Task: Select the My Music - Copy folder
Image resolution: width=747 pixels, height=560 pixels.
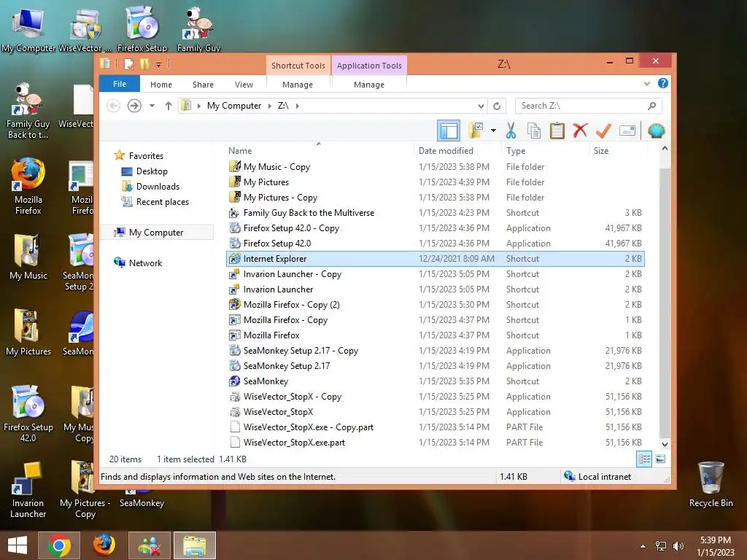Action: (x=435, y=167)
